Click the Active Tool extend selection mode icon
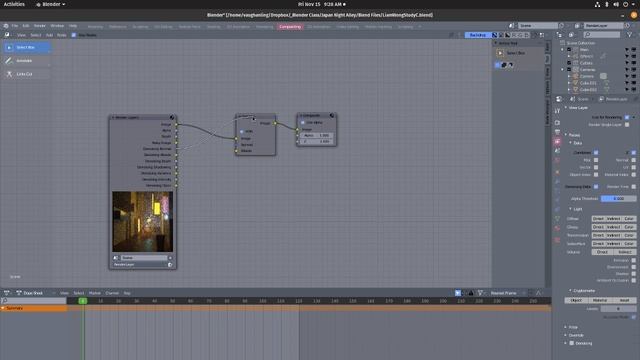Viewport: 640px width, 360px height. point(504,65)
